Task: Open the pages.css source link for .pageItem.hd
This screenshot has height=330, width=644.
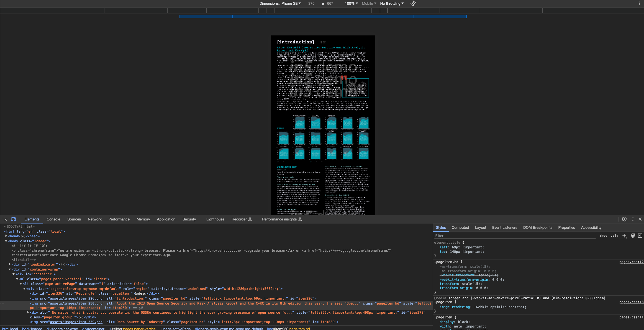Action: point(631,262)
